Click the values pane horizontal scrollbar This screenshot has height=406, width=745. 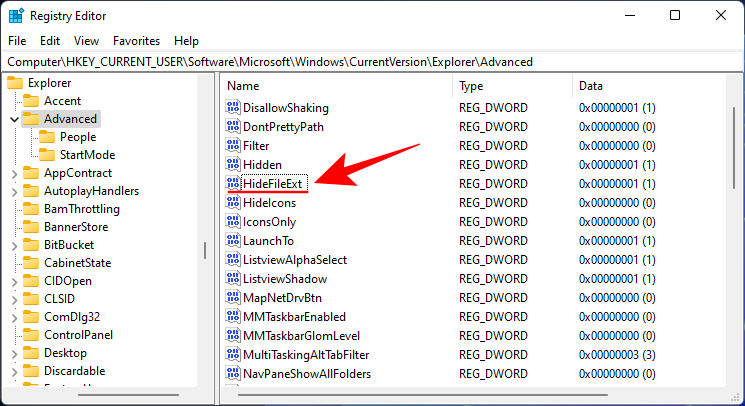[422, 395]
